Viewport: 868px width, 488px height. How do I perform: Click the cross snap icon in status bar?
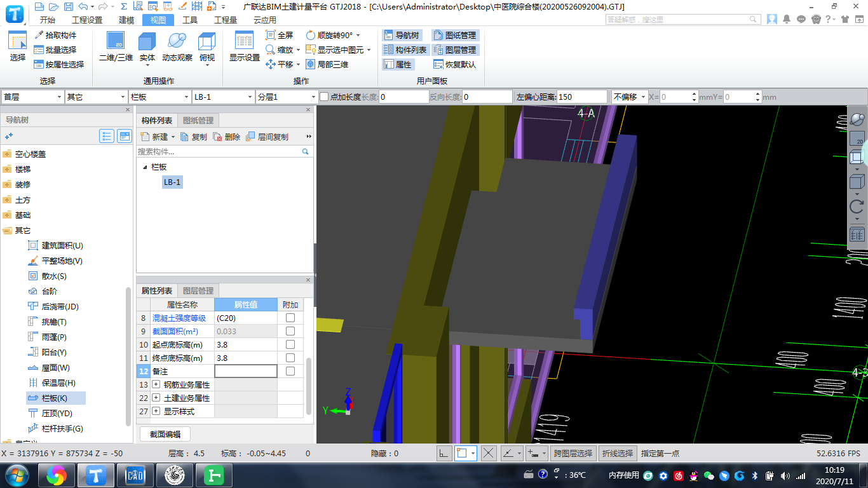[x=488, y=453]
